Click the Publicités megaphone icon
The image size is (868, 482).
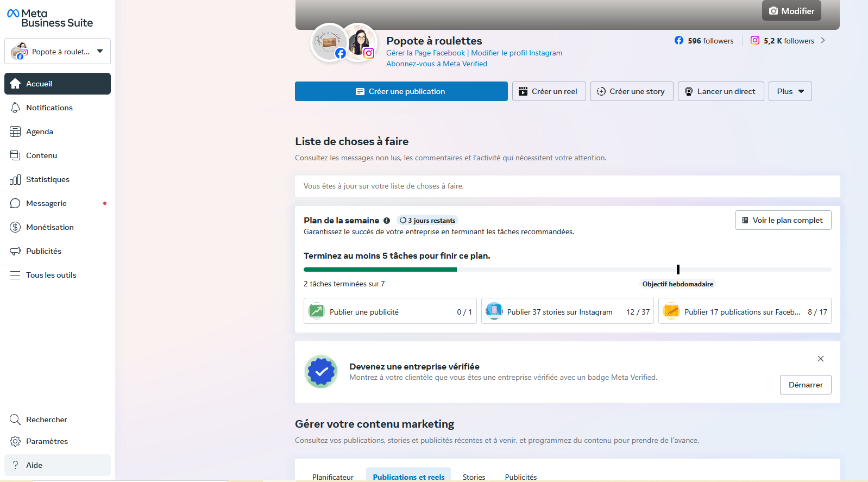(15, 251)
